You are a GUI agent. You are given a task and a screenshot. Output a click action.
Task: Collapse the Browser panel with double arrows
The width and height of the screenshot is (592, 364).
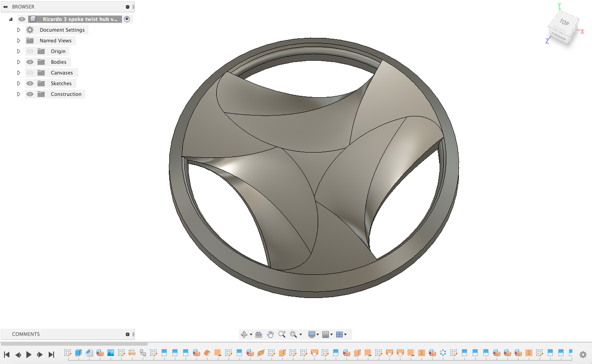pyautogui.click(x=5, y=7)
